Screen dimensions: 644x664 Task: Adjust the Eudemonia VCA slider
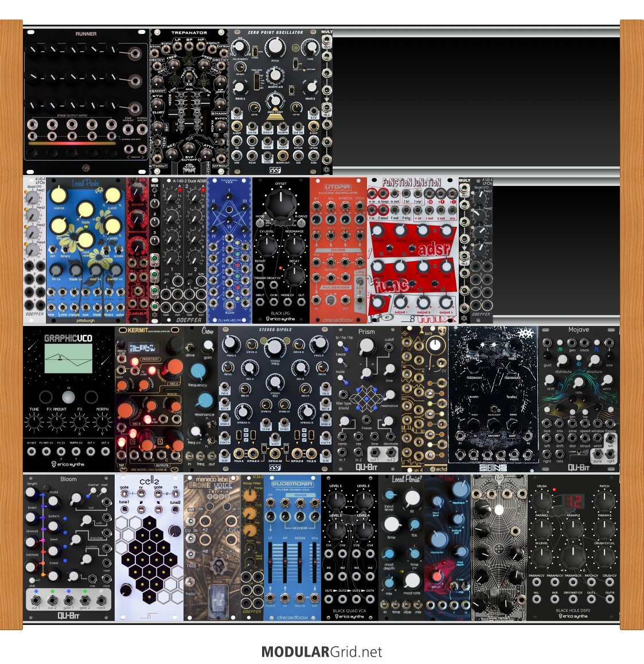pos(314,563)
